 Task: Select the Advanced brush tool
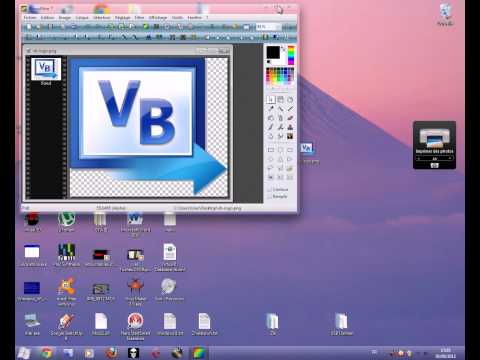pos(271,127)
